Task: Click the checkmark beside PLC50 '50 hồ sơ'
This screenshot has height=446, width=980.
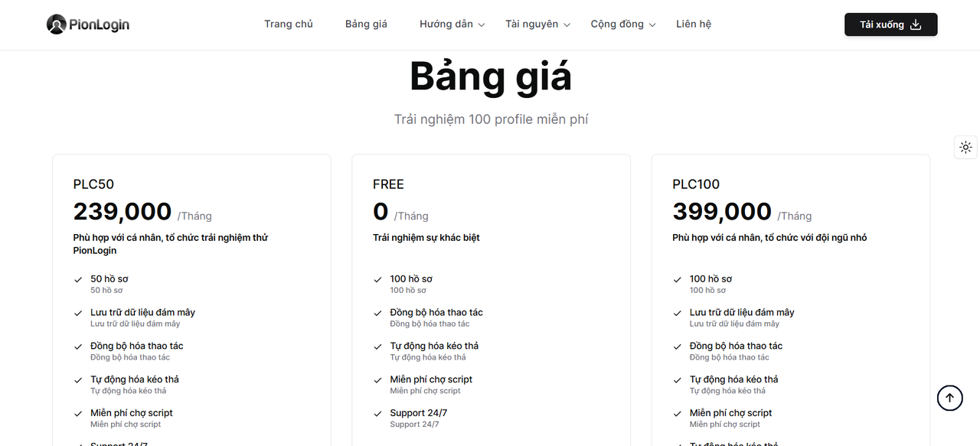Action: click(78, 280)
